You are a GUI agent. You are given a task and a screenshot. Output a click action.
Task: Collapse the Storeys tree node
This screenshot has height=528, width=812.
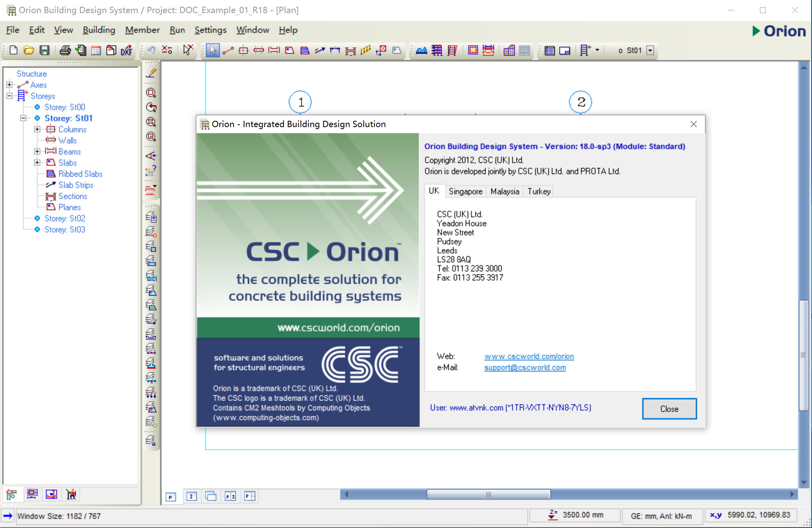[x=10, y=96]
